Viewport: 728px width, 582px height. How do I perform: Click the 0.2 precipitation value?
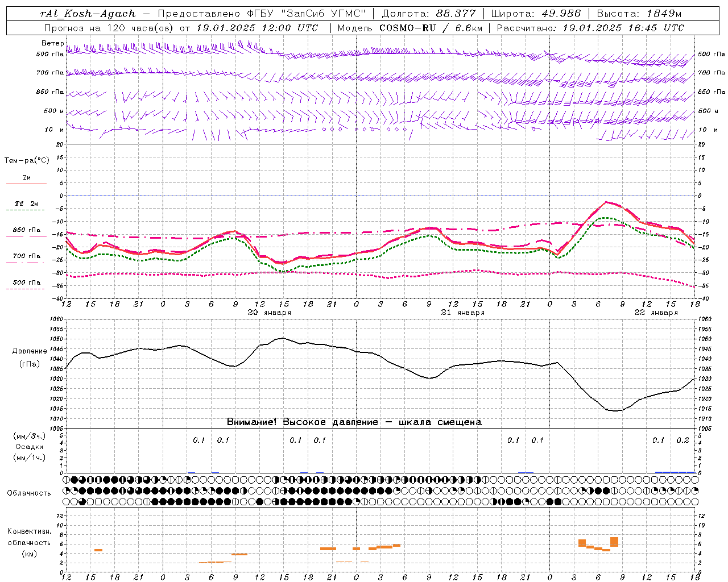click(x=682, y=440)
